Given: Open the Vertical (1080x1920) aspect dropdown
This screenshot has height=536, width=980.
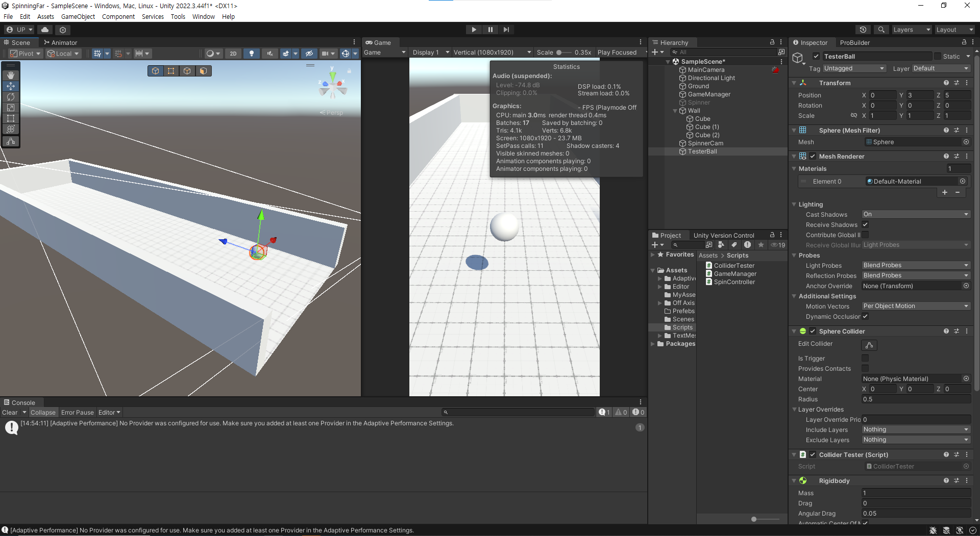Looking at the screenshot, I should 493,52.
